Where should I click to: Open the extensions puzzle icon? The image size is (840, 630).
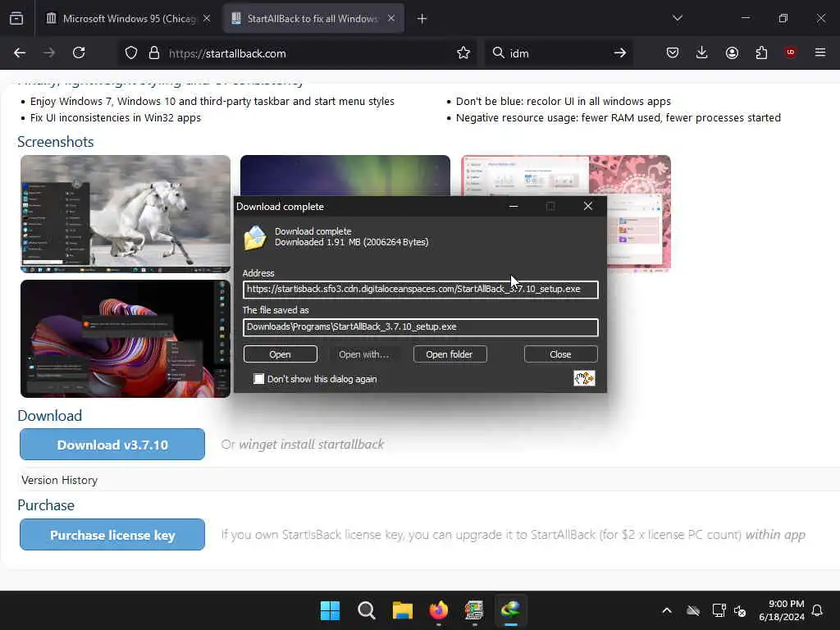click(761, 52)
